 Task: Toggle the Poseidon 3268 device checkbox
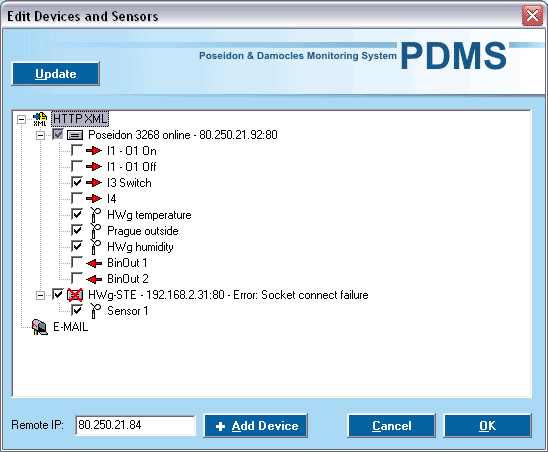point(58,134)
